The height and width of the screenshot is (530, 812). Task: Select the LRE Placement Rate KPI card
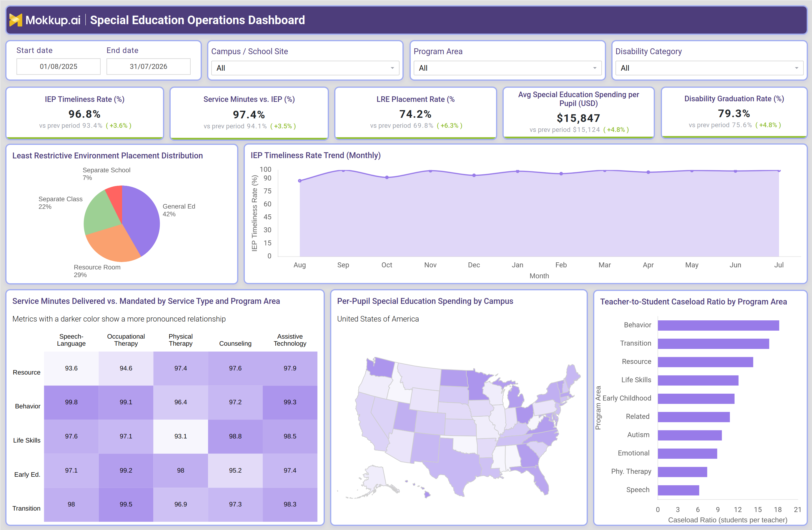tap(415, 113)
